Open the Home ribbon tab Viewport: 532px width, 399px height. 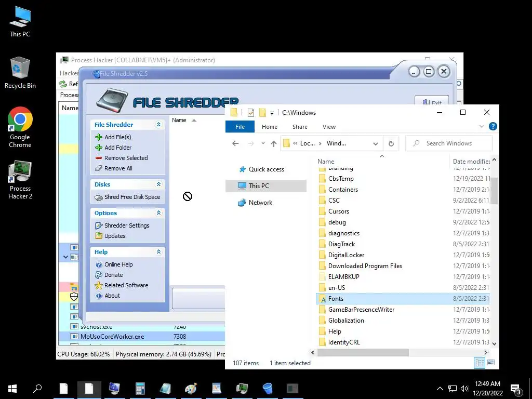tap(270, 127)
